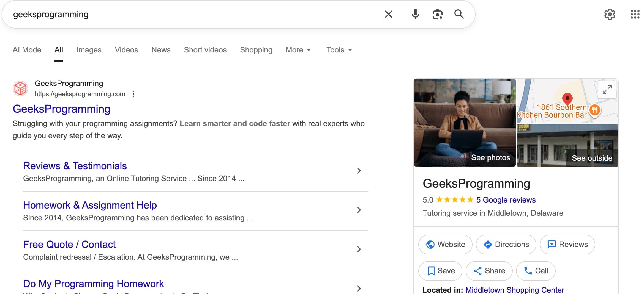Click the GeeksProgramming knowledge panel title
644x294 pixels.
[x=476, y=184]
